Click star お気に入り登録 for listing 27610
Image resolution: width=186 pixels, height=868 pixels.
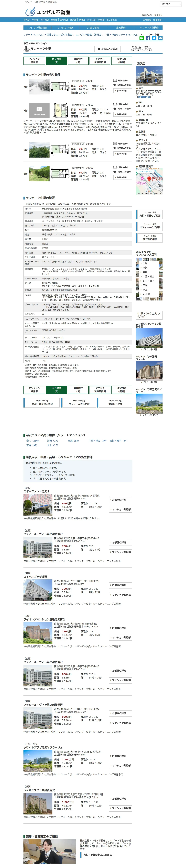click(115, 108)
